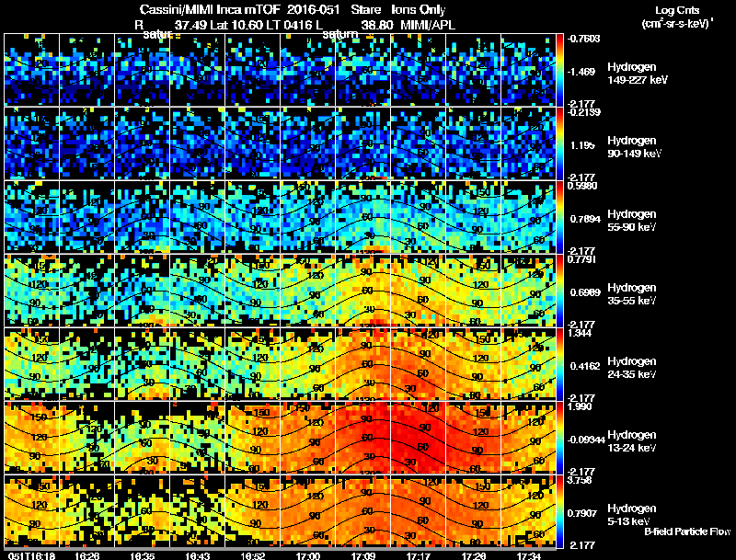
Task: Open the 35-55 keV panel in the 16:52 column
Action: pyautogui.click(x=252, y=291)
